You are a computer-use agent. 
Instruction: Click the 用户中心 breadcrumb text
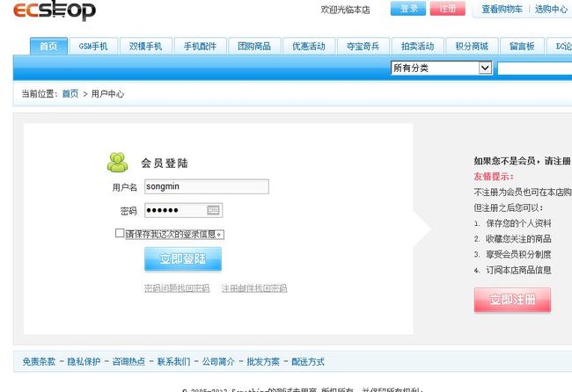coord(107,94)
